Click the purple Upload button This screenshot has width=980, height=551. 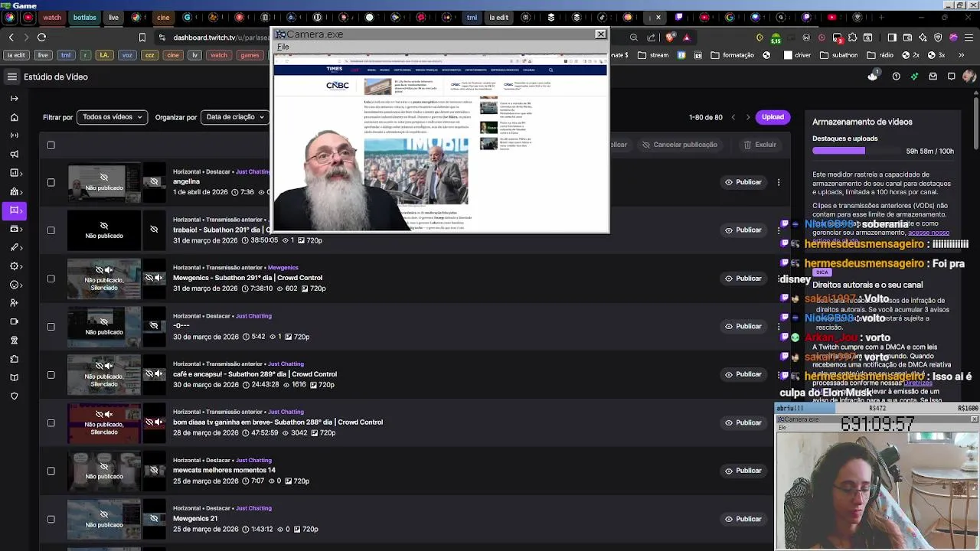[x=773, y=117]
